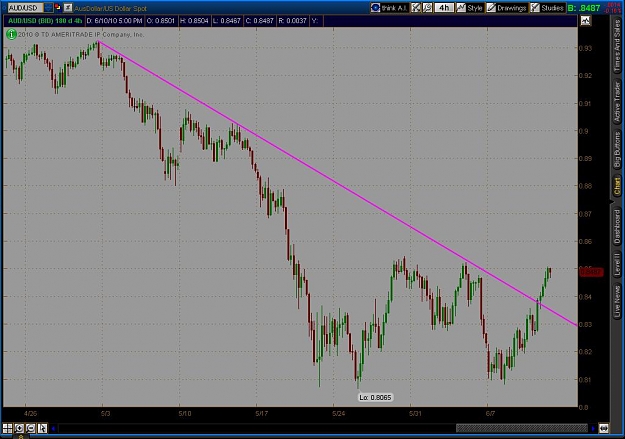Click the 5/17 date label on time axis

pos(261,413)
